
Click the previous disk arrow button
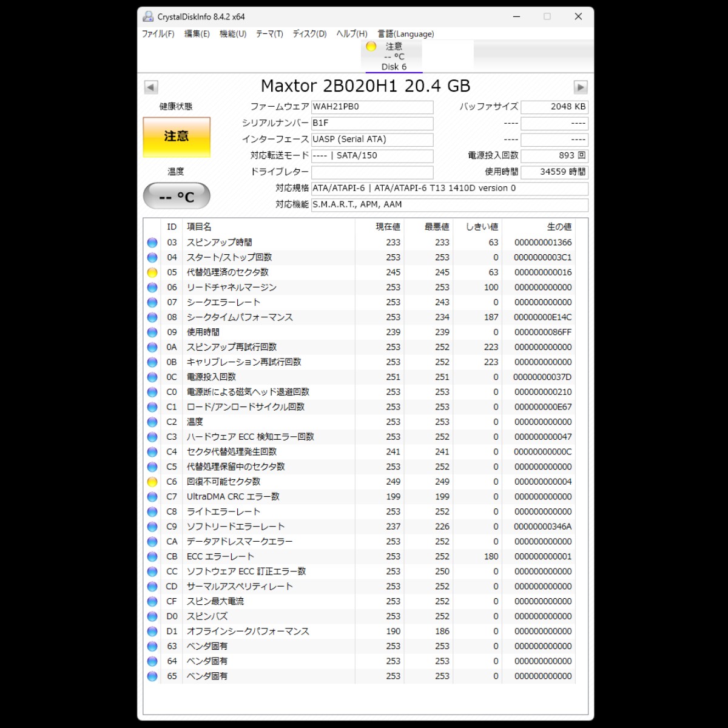click(x=151, y=87)
